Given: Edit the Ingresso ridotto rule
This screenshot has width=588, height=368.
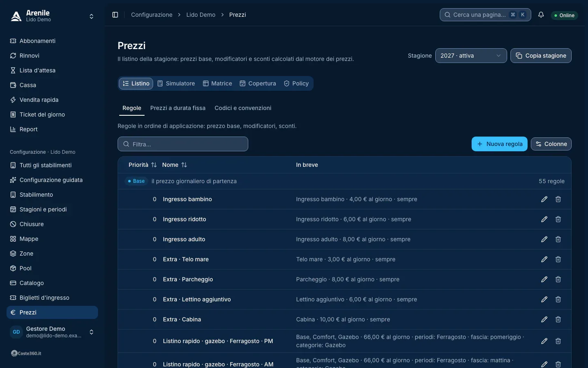Looking at the screenshot, I should point(544,219).
